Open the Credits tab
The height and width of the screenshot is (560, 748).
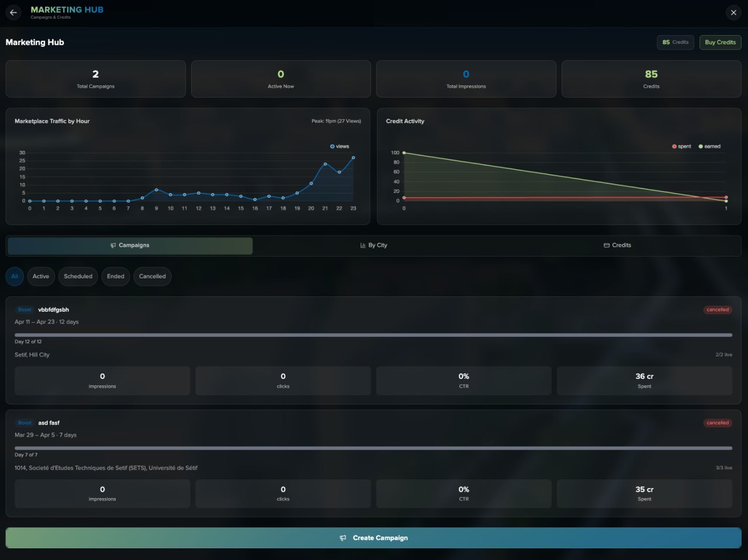click(618, 246)
